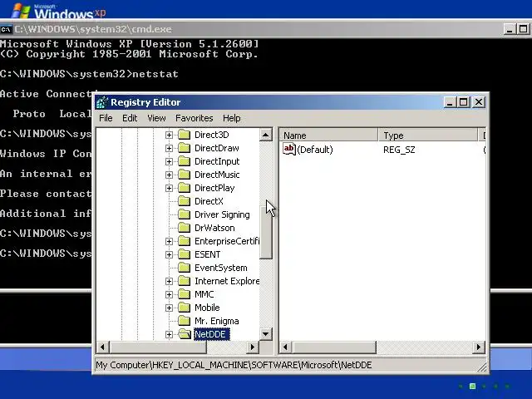Expand the DirectDraw key
532x399 pixels.
coord(169,148)
